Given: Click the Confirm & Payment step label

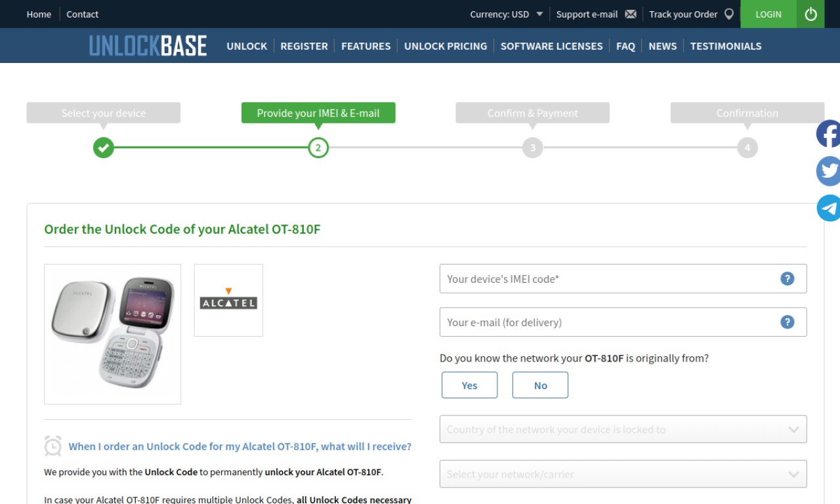Looking at the screenshot, I should point(533,113).
